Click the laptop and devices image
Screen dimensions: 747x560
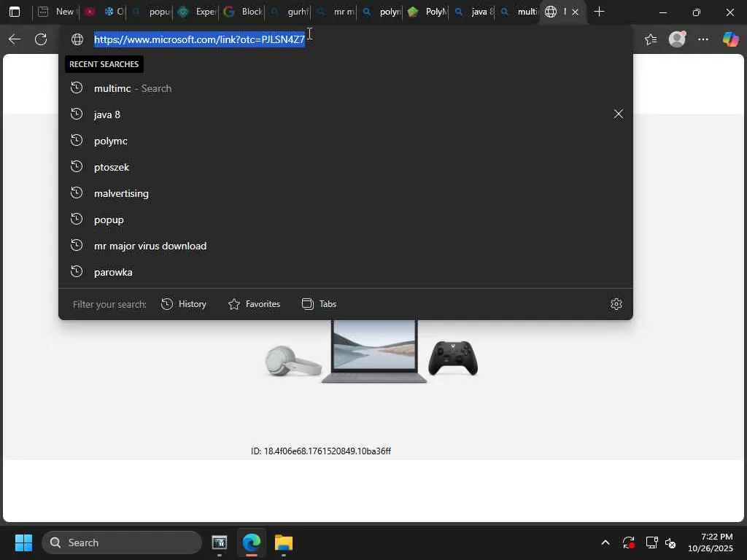pyautogui.click(x=371, y=351)
